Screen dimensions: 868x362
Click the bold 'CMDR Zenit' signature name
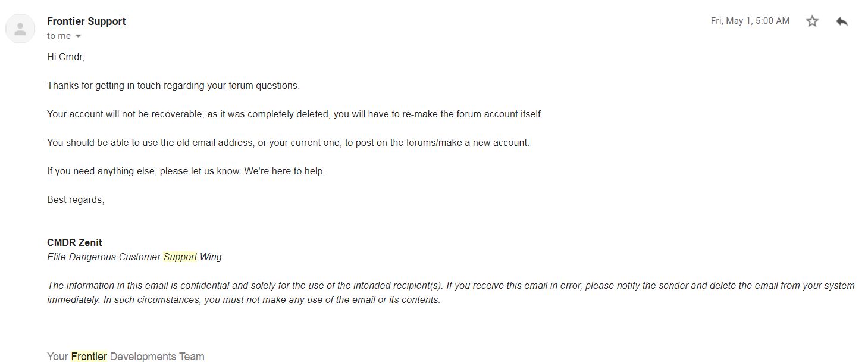(x=74, y=242)
